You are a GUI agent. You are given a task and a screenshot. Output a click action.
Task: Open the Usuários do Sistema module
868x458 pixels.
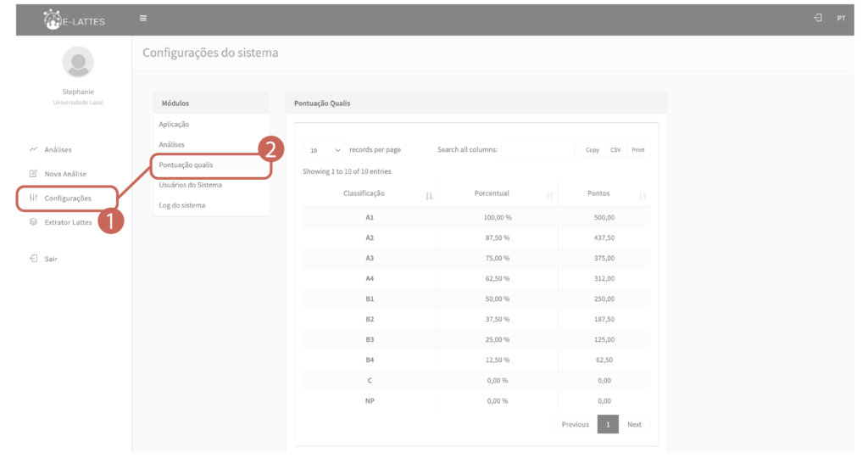click(190, 185)
